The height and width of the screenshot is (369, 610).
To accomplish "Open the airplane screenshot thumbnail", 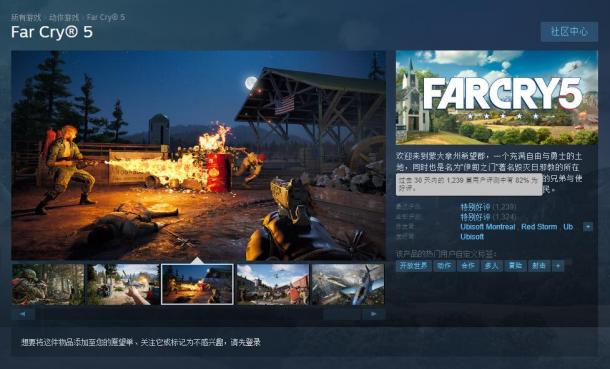I will click(x=348, y=284).
